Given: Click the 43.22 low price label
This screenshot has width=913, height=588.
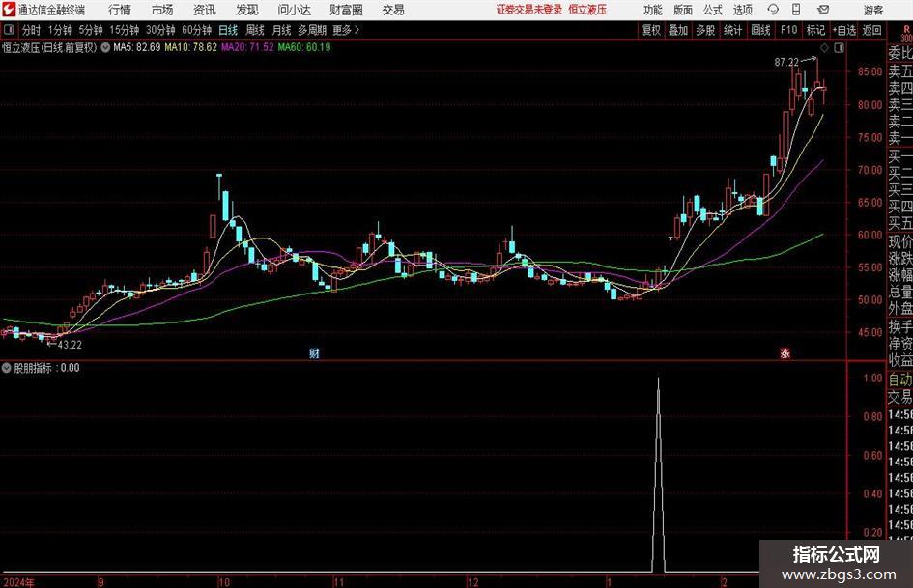Looking at the screenshot, I should [x=70, y=345].
